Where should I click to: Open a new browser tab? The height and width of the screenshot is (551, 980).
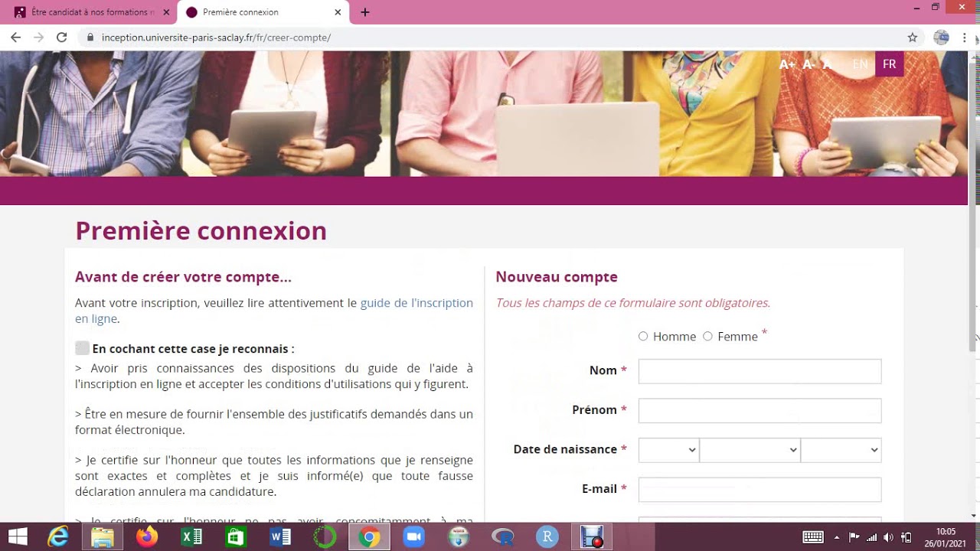(x=364, y=12)
